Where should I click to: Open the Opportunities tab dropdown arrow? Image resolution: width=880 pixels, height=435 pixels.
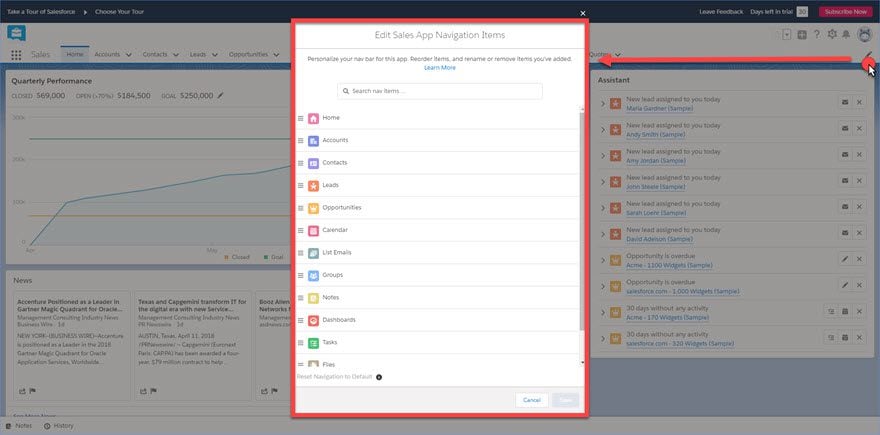(x=276, y=55)
